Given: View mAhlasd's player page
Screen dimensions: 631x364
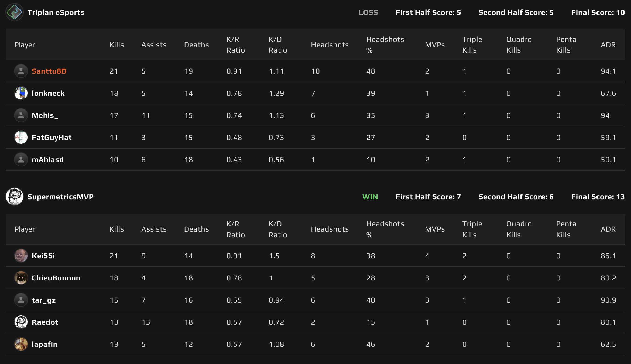Looking at the screenshot, I should [x=47, y=159].
